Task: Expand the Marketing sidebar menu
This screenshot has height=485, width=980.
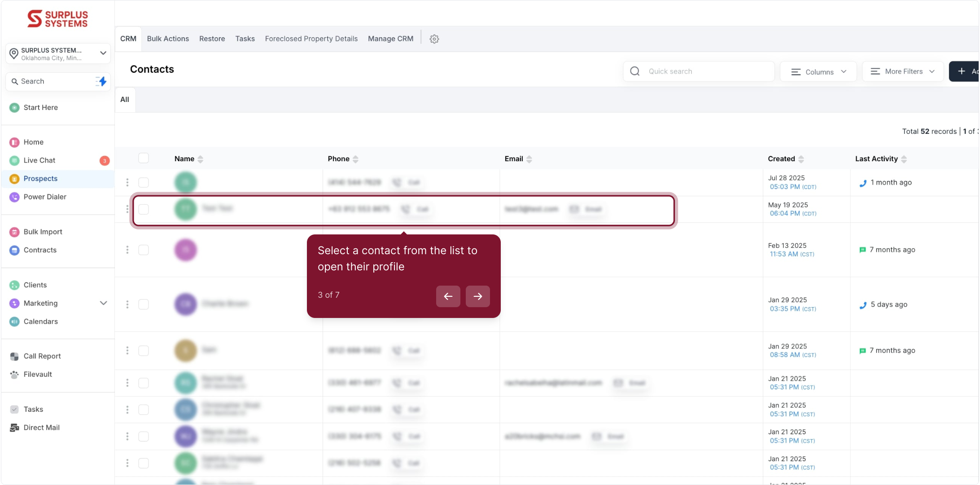Action: pyautogui.click(x=103, y=303)
